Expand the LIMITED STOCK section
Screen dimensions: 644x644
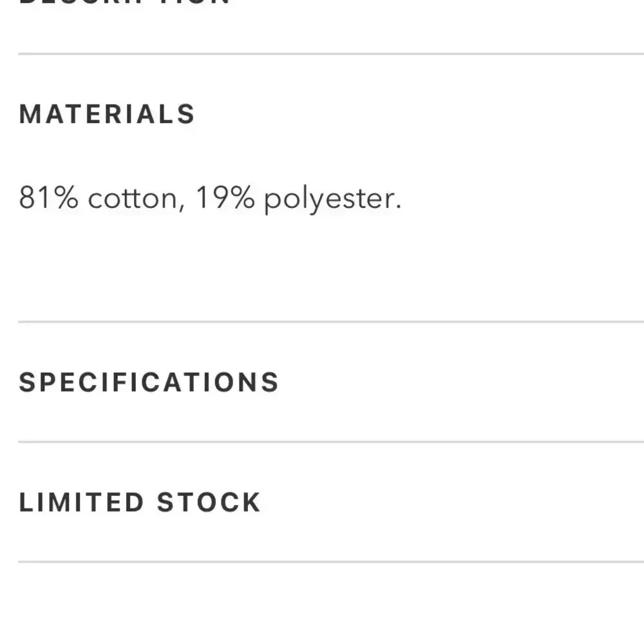tap(140, 502)
